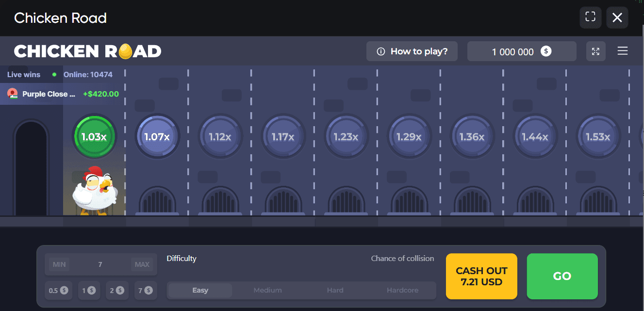The width and height of the screenshot is (644, 311).
Task: Click the 1.07x multiplier manhole
Action: pyautogui.click(x=157, y=137)
